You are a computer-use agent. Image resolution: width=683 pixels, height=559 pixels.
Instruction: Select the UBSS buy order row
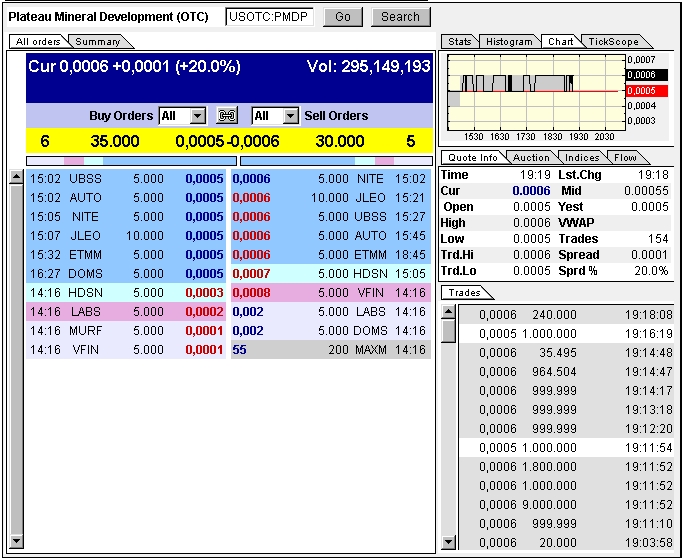(x=127, y=178)
